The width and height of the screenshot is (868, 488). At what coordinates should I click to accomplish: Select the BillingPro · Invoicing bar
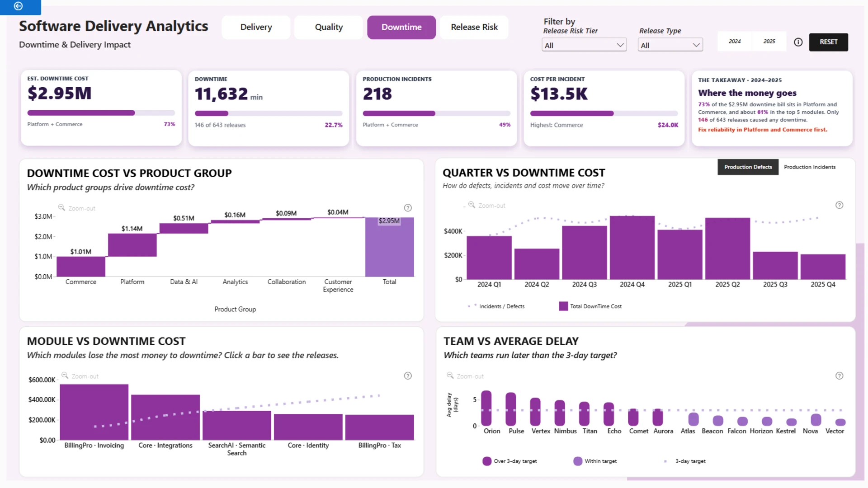(x=94, y=412)
